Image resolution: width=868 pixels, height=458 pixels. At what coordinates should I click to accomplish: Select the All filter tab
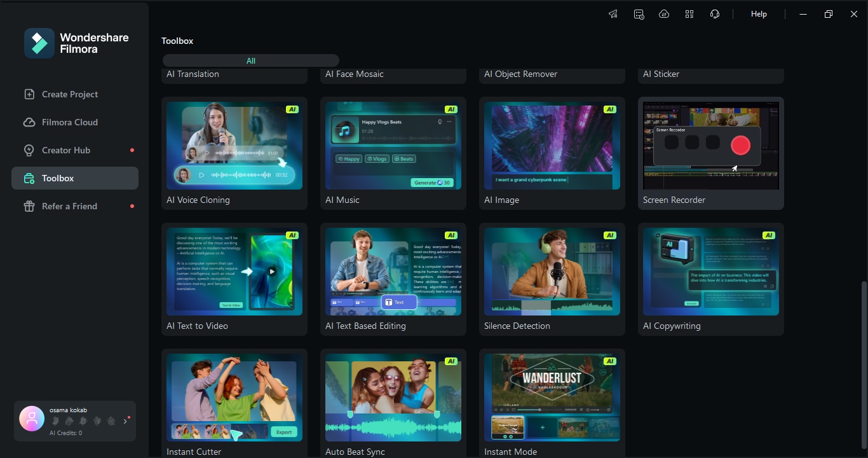tap(250, 60)
